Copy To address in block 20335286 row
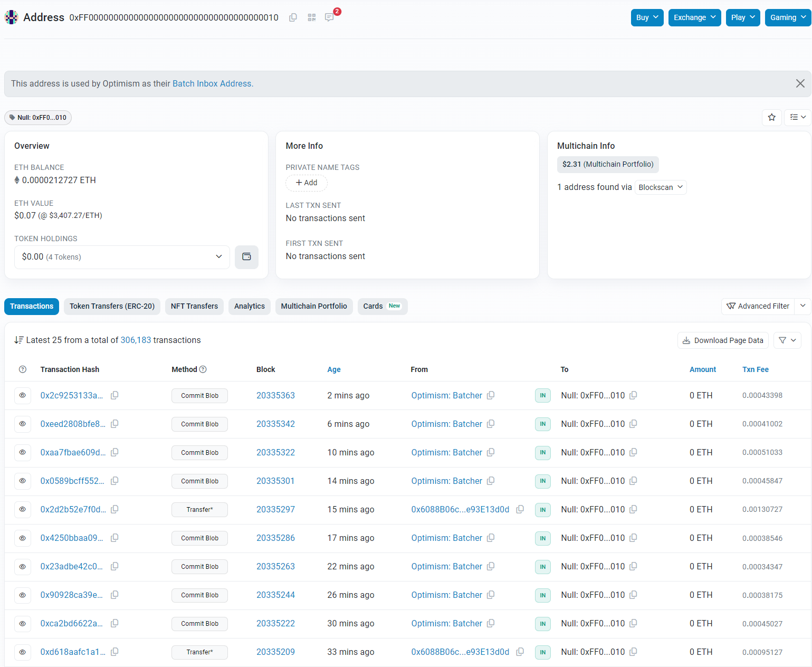Screen dimensions: 812x667 (633, 538)
